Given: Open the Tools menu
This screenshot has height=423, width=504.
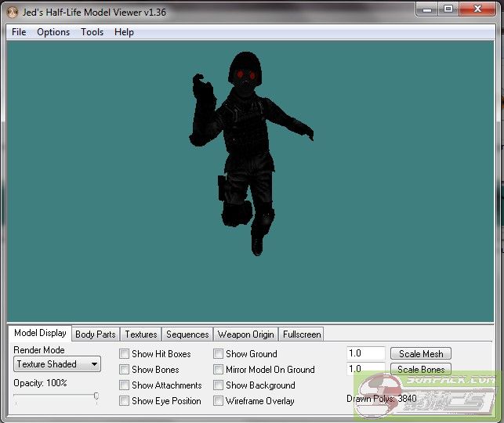Looking at the screenshot, I should [92, 32].
